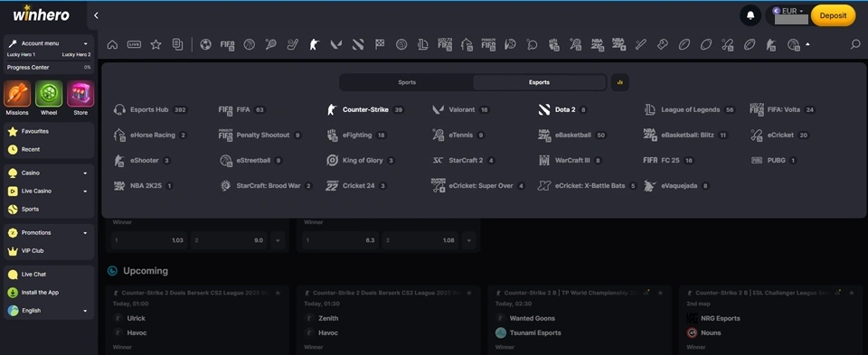Open eTennis category
This screenshot has height=355, width=868.
click(459, 135)
